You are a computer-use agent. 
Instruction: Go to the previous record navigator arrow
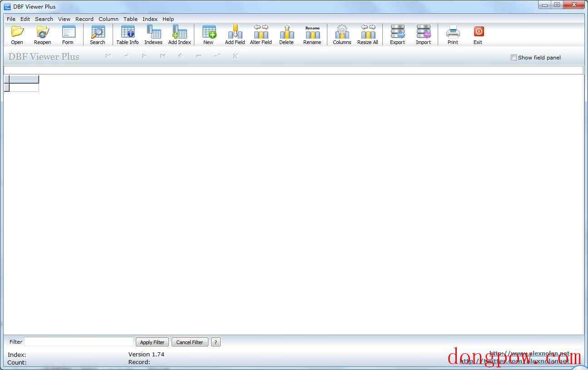[x=126, y=56]
